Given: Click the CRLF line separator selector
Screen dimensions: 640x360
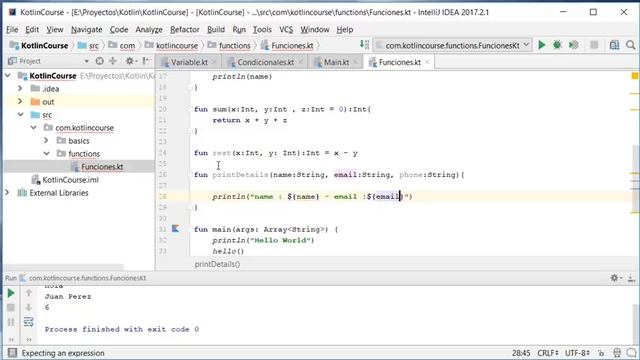Looking at the screenshot, I should coord(548,353).
